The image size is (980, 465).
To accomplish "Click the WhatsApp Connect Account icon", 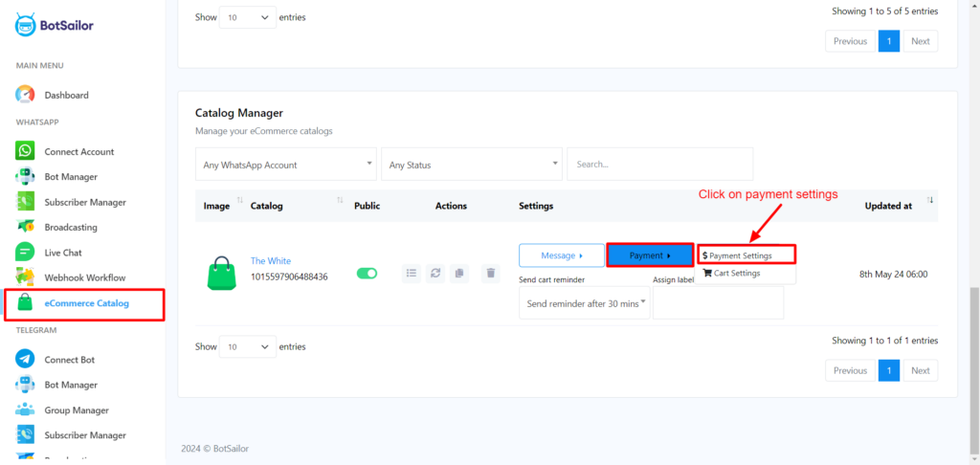I will pyautogui.click(x=25, y=151).
